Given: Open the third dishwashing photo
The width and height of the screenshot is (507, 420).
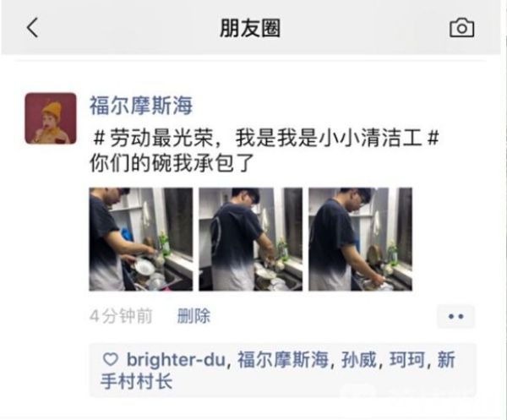Looking at the screenshot, I should tap(360, 239).
